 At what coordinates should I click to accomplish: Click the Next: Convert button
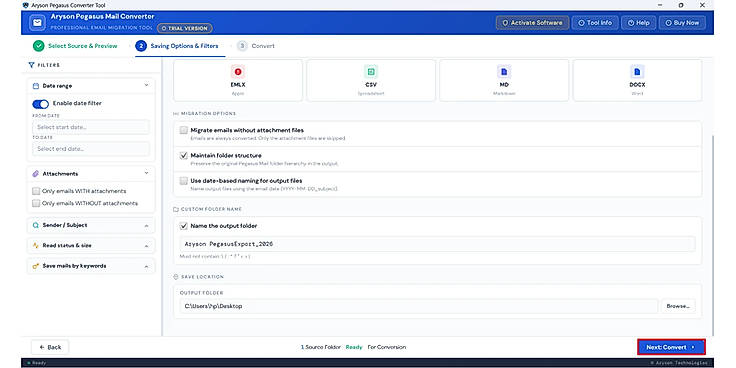click(x=671, y=347)
